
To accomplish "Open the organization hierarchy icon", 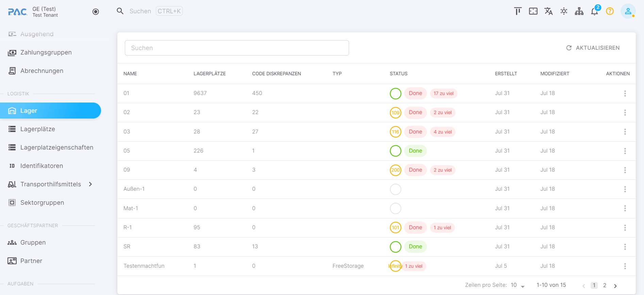I will point(579,11).
